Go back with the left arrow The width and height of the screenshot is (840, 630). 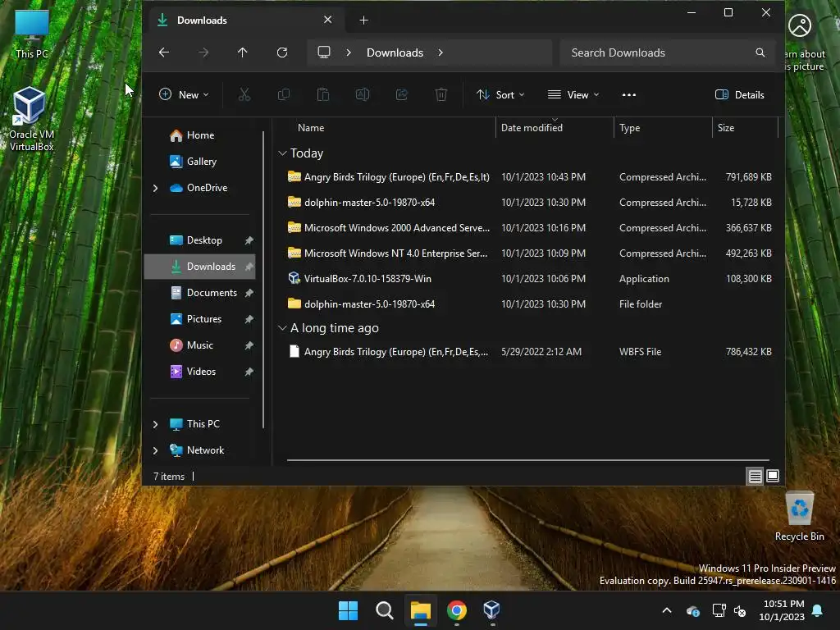click(164, 52)
